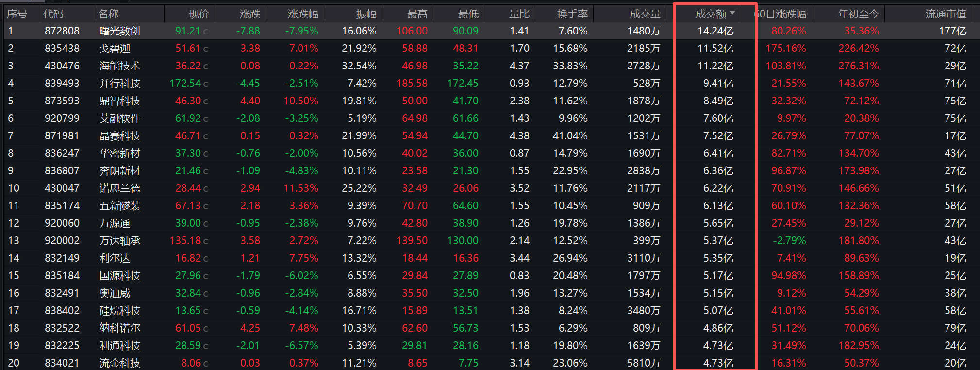The height and width of the screenshot is (370, 980).
Task: Open stock 戈碧迦 in the list
Action: click(115, 49)
